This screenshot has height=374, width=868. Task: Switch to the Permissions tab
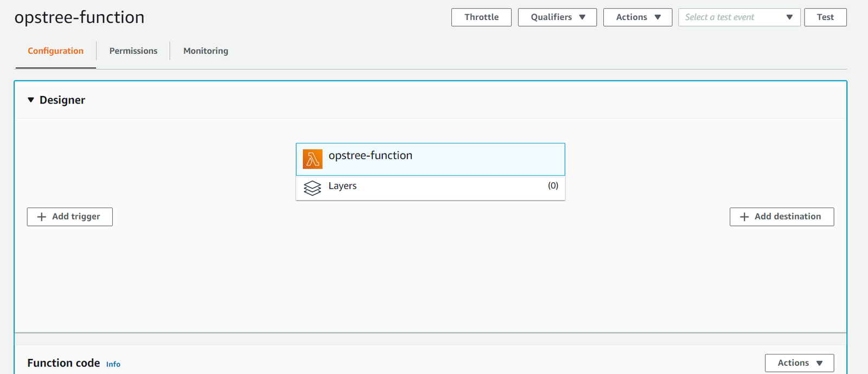point(133,51)
